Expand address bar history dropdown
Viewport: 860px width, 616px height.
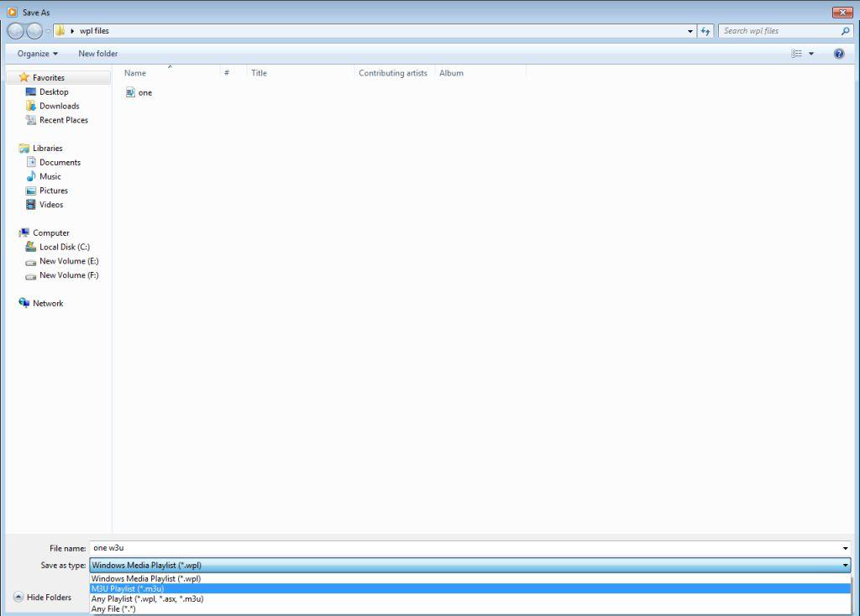pos(690,31)
